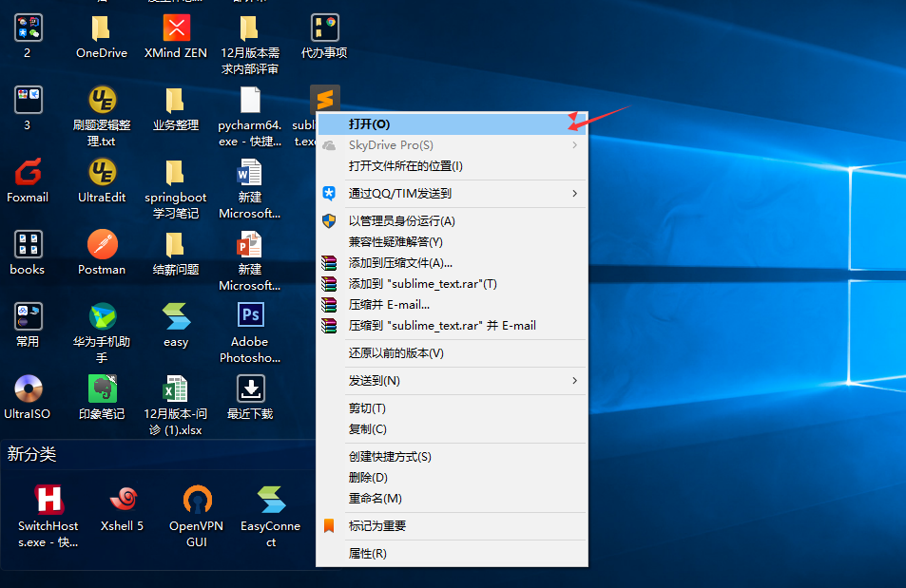Image resolution: width=906 pixels, height=588 pixels.
Task: Select 压缩并 E-mail... entry
Action: (x=452, y=304)
